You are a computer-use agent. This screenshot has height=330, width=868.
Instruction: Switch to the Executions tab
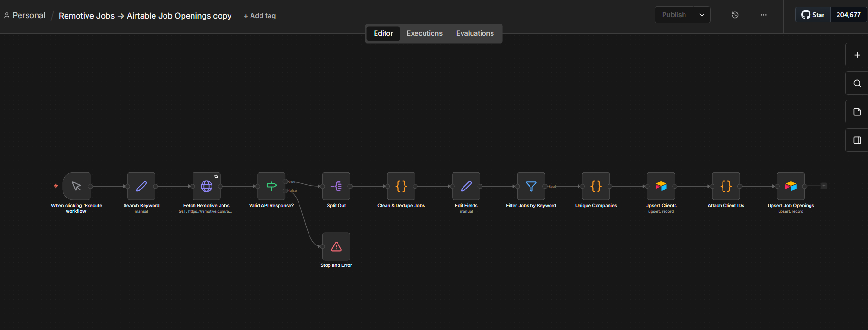click(424, 33)
